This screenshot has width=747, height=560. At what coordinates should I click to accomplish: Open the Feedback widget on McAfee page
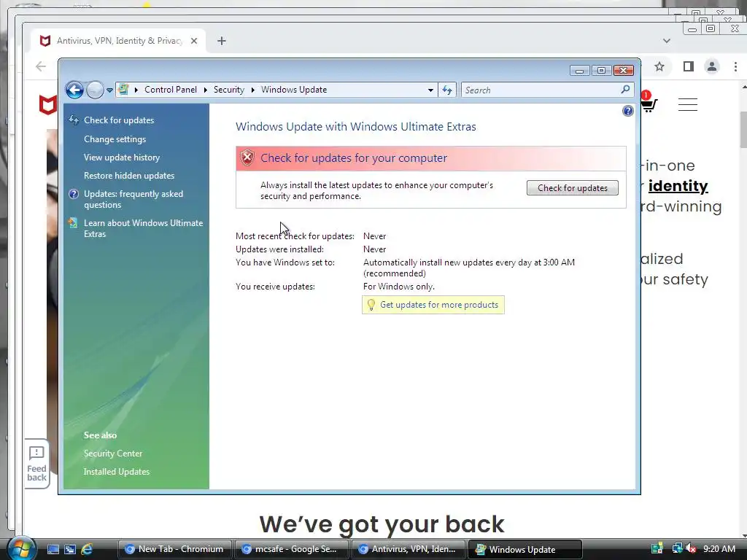[36, 464]
